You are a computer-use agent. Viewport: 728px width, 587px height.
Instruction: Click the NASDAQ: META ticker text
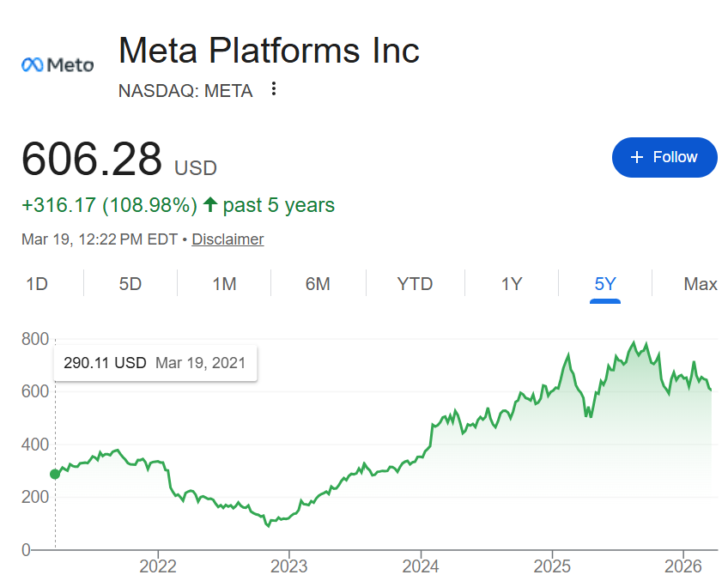(x=185, y=90)
